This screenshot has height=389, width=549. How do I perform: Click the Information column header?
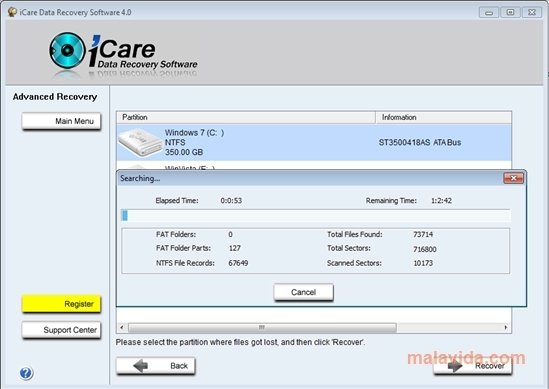(443, 117)
